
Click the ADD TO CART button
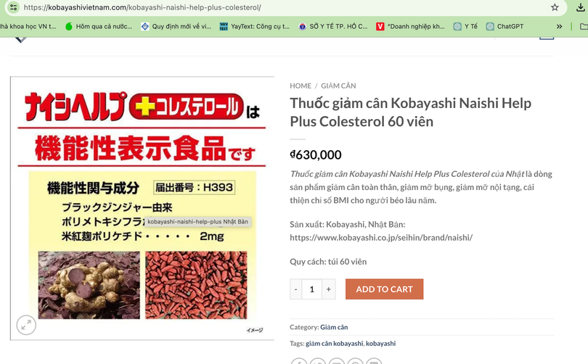point(384,289)
